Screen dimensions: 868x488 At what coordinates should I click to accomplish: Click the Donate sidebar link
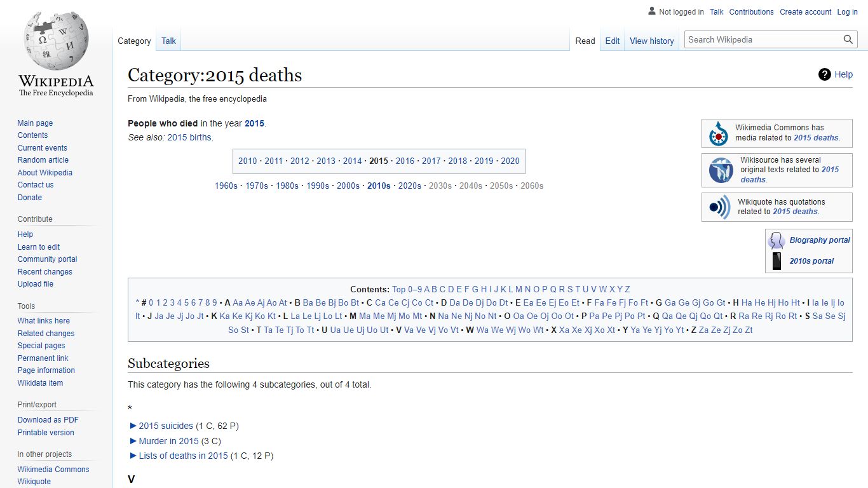(29, 198)
